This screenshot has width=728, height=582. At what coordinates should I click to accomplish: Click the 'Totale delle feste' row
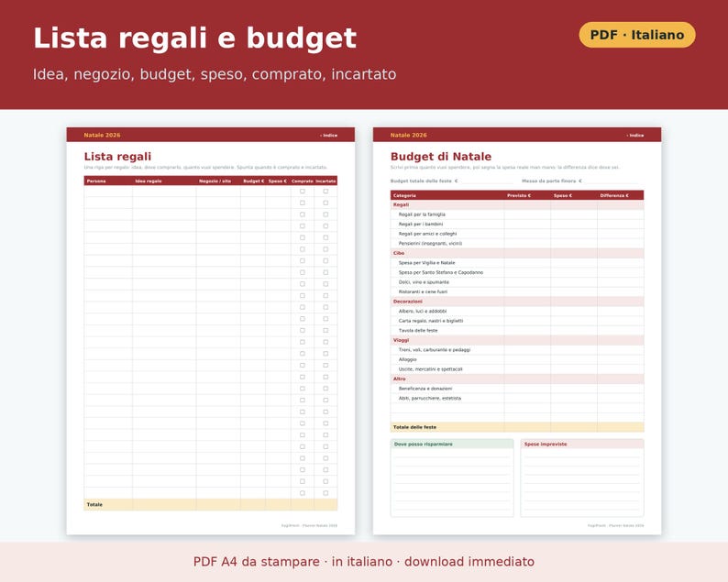(517, 427)
